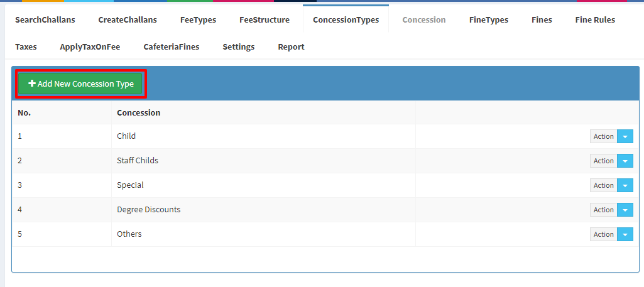644x287 pixels.
Task: Click Add New Concession Type button
Action: click(80, 84)
